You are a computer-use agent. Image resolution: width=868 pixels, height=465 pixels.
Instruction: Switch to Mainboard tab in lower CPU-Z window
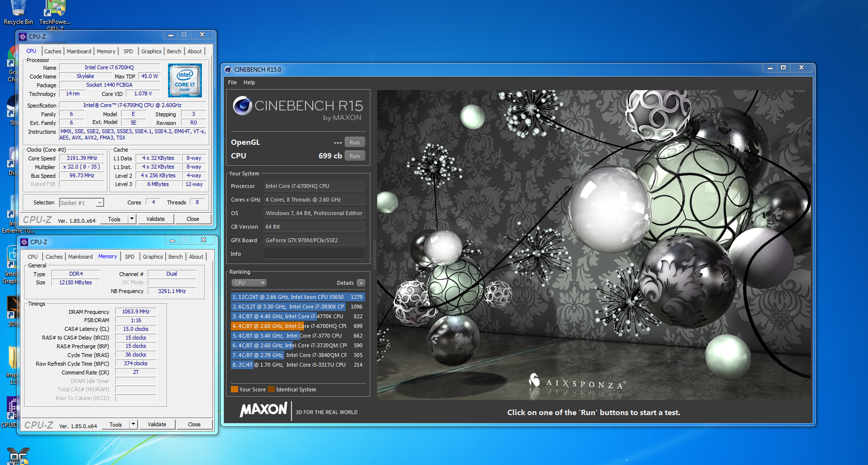click(x=80, y=257)
